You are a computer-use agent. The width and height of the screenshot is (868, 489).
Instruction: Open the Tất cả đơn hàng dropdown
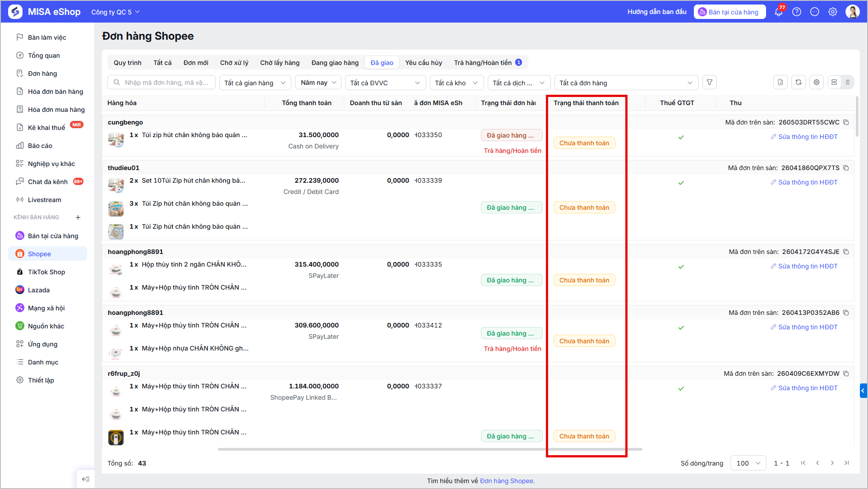(x=626, y=83)
